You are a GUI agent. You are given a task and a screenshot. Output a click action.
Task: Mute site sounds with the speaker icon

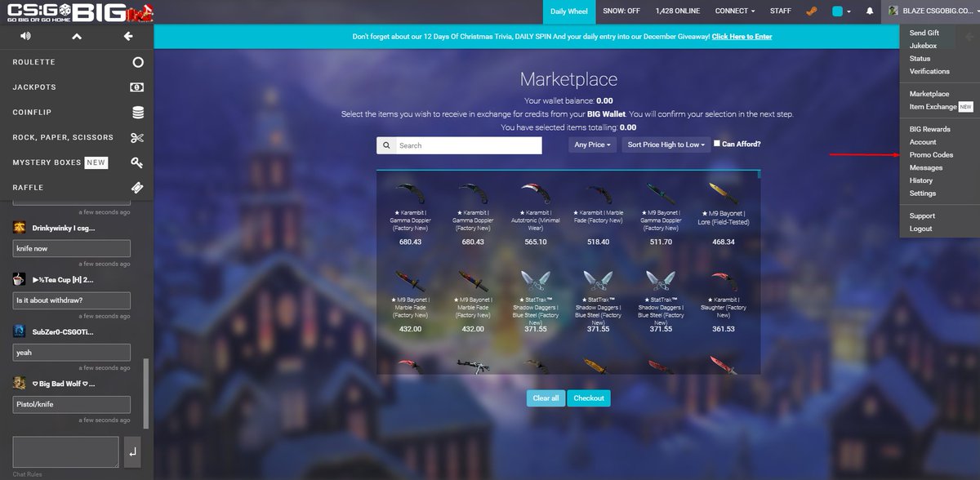tap(25, 37)
